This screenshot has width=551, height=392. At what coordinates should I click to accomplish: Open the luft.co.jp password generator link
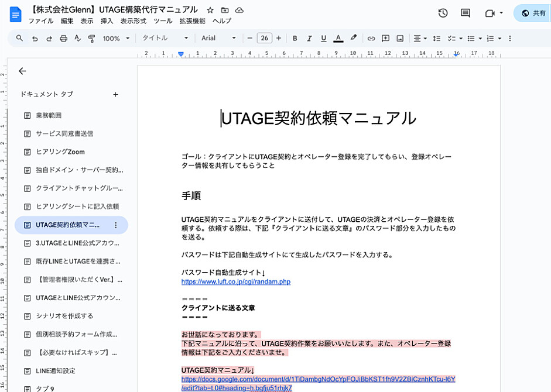click(x=236, y=281)
